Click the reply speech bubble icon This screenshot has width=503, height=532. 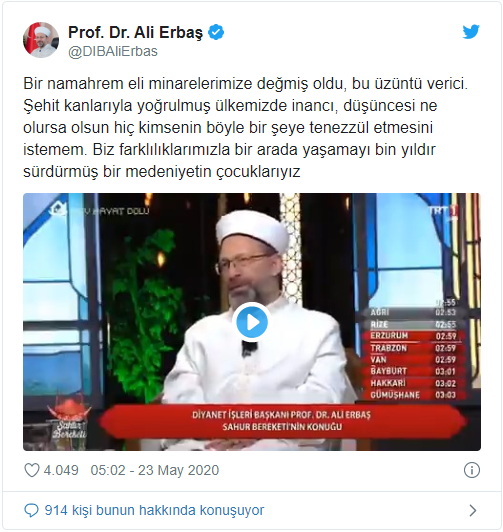tap(32, 510)
